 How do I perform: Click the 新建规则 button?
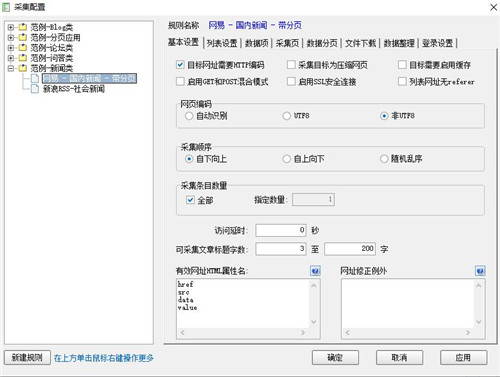(27, 358)
